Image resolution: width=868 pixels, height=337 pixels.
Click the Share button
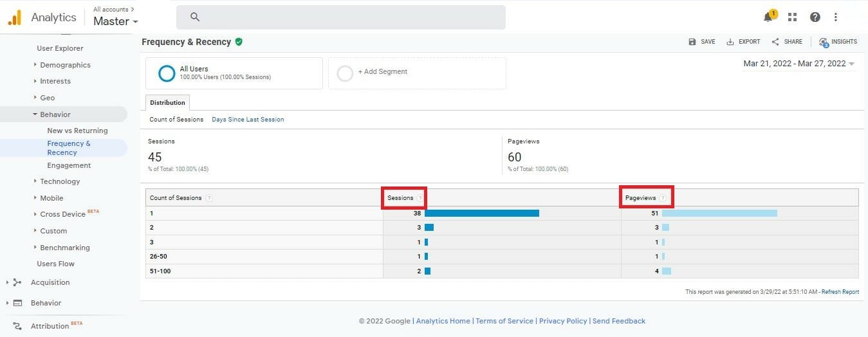(x=787, y=42)
